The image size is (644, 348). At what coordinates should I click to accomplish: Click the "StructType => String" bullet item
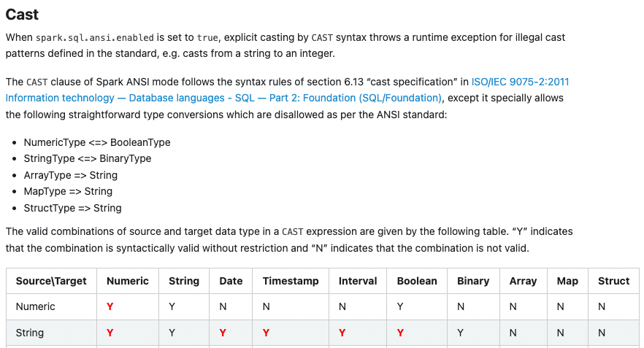coord(72,208)
